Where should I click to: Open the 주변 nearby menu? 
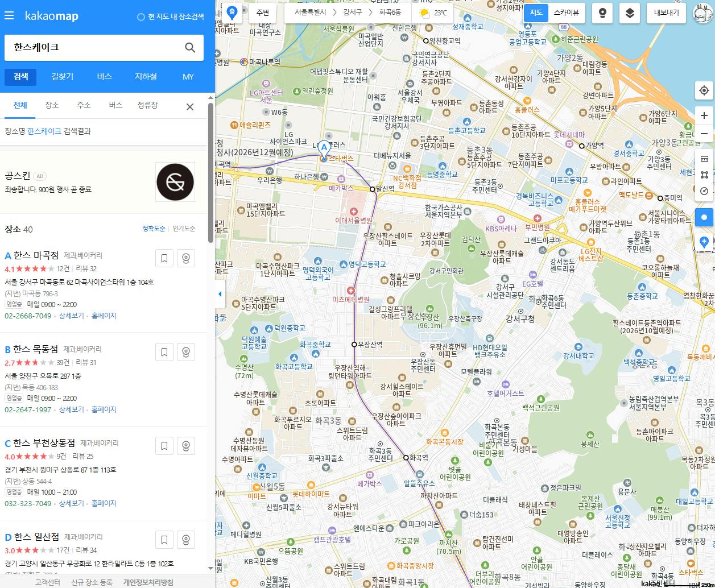point(263,13)
